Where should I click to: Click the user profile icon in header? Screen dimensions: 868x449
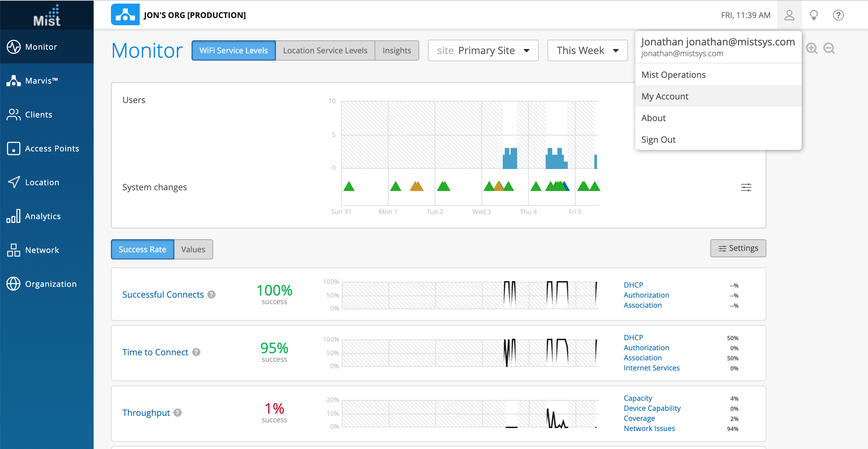click(x=789, y=15)
